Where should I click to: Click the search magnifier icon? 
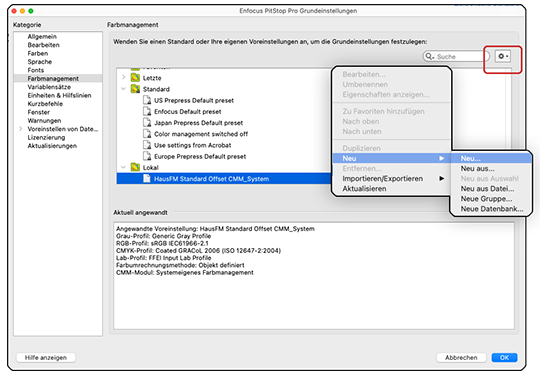429,56
